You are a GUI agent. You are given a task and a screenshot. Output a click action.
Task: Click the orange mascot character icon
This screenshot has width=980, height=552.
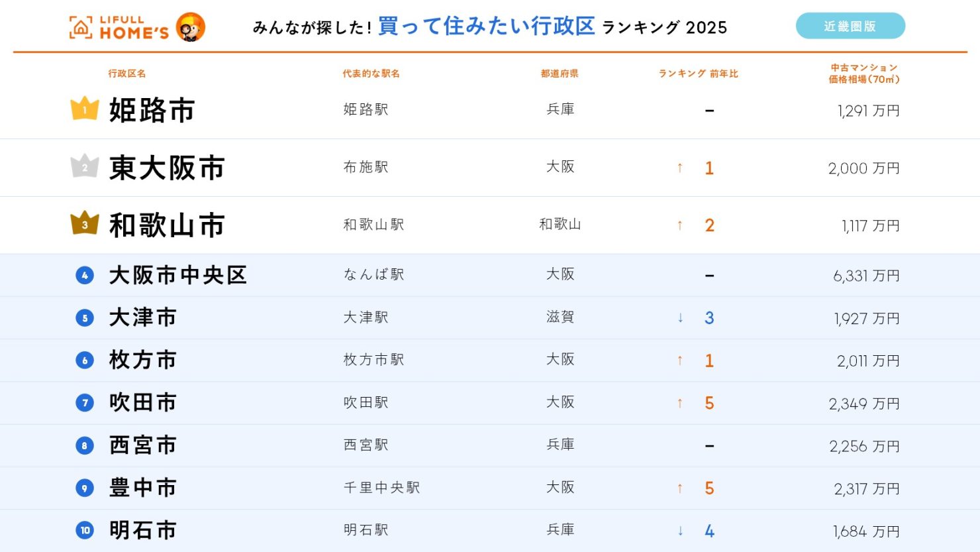tap(191, 27)
